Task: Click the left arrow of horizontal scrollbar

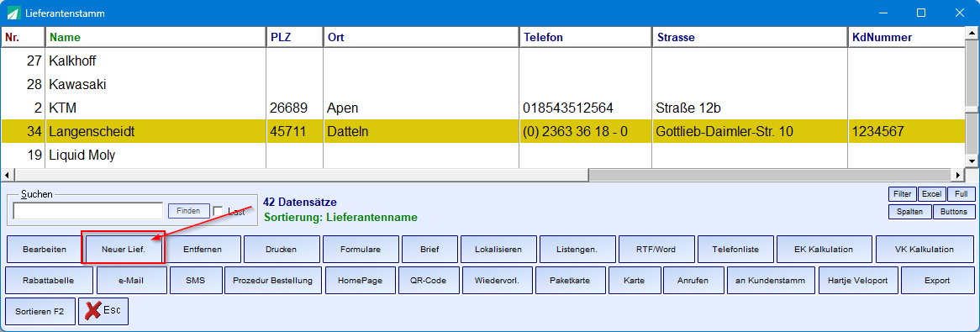Action: 7,175
